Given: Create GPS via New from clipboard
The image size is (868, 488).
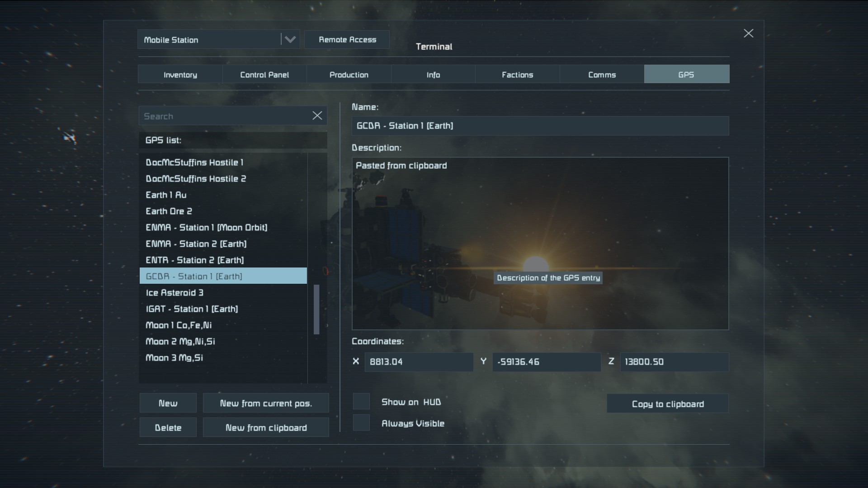Looking at the screenshot, I should point(266,427).
